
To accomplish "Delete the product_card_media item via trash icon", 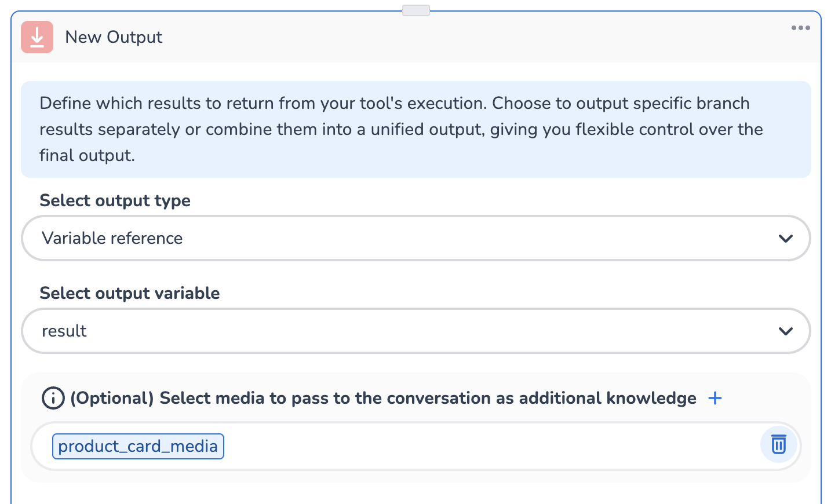I will pyautogui.click(x=778, y=444).
